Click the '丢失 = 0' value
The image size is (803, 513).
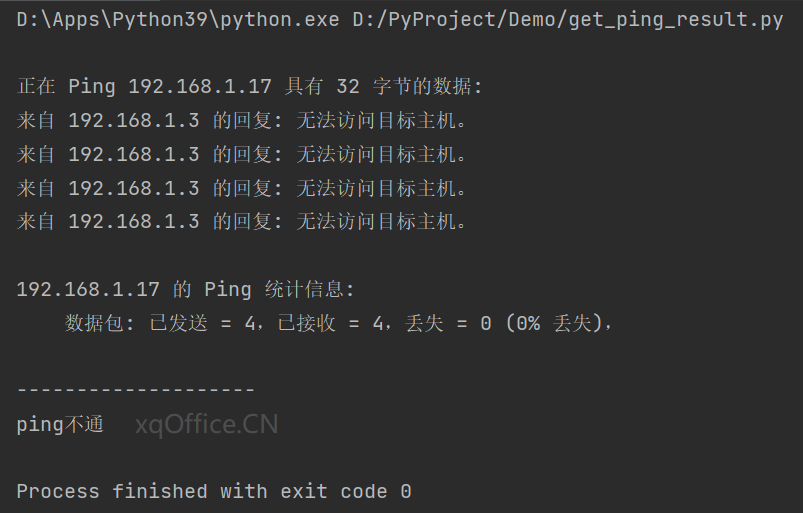click(x=448, y=323)
